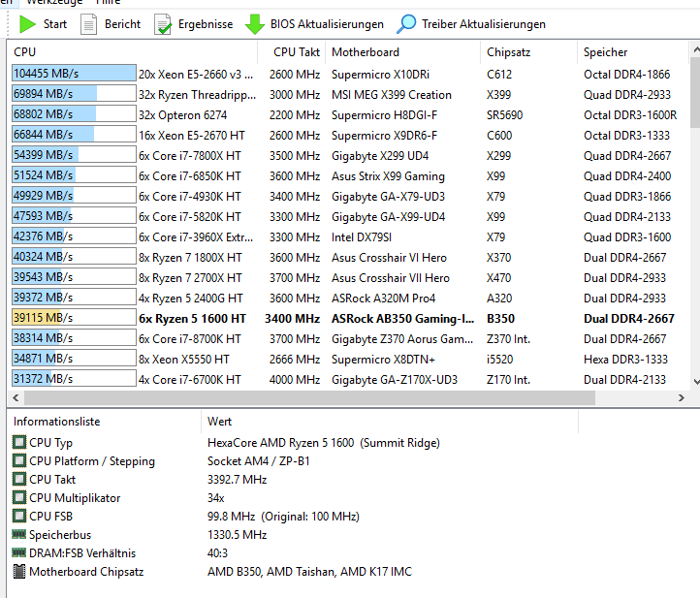
Task: Open the Hilfe menu
Action: click(108, 2)
